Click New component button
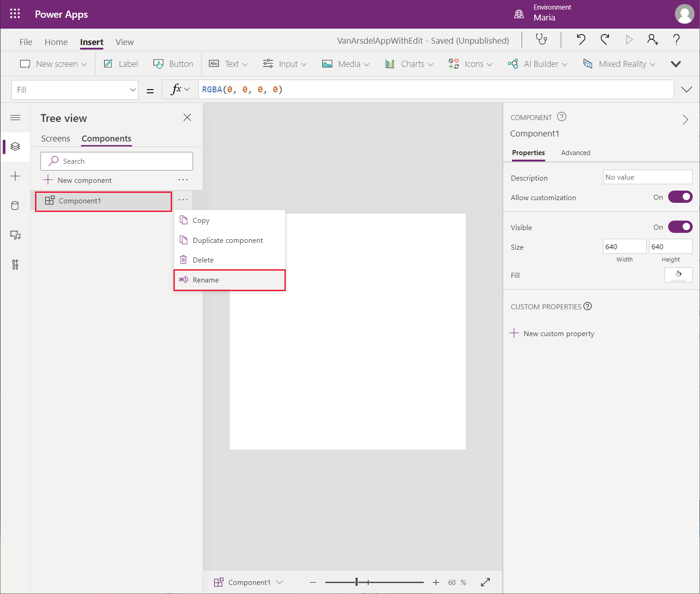The width and height of the screenshot is (700, 594). pyautogui.click(x=77, y=180)
